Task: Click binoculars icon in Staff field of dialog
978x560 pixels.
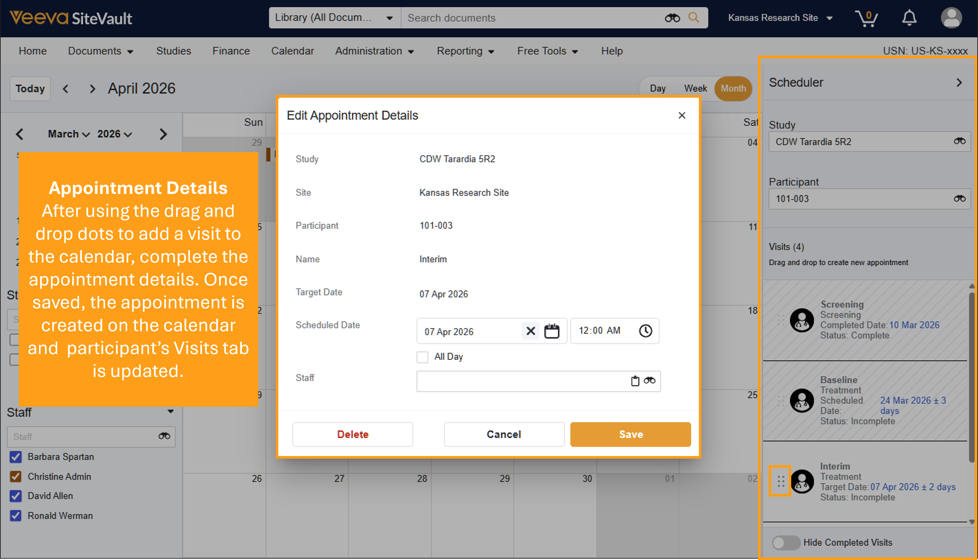Action: pyautogui.click(x=649, y=381)
